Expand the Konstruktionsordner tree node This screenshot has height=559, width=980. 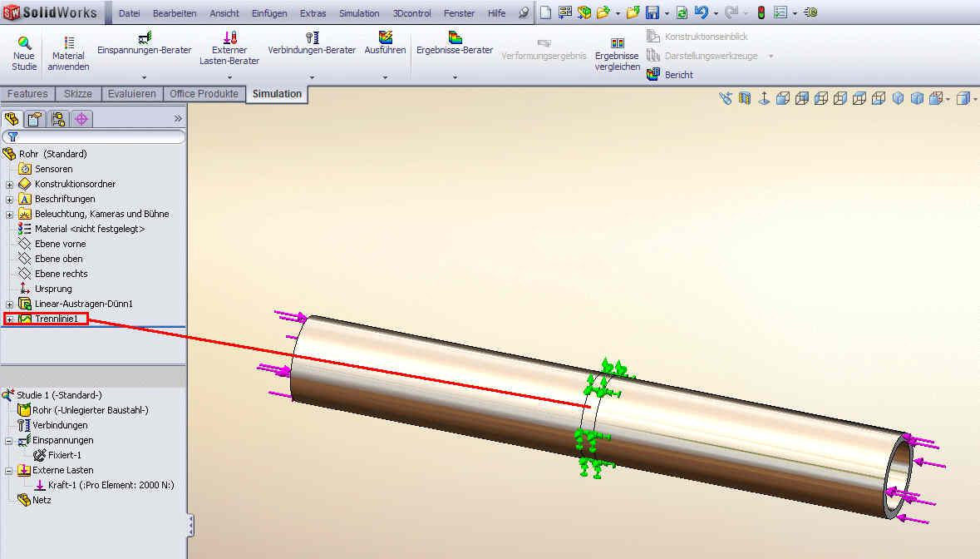pos(9,185)
